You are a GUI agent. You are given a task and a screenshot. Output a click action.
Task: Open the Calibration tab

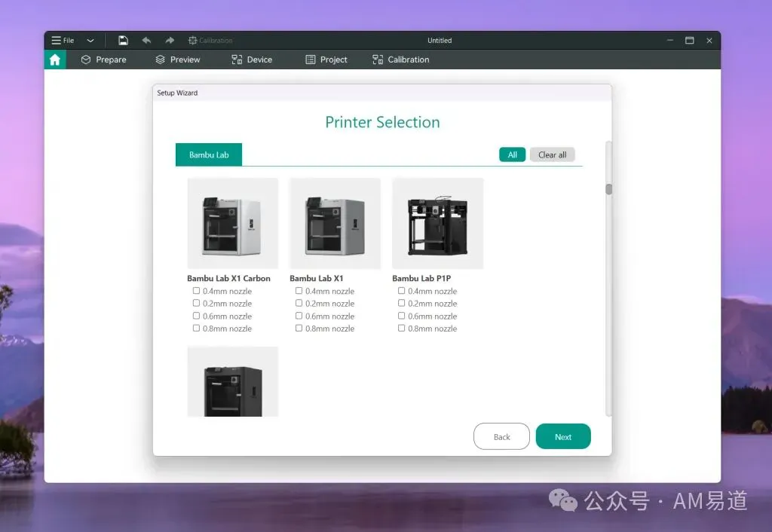click(x=401, y=60)
